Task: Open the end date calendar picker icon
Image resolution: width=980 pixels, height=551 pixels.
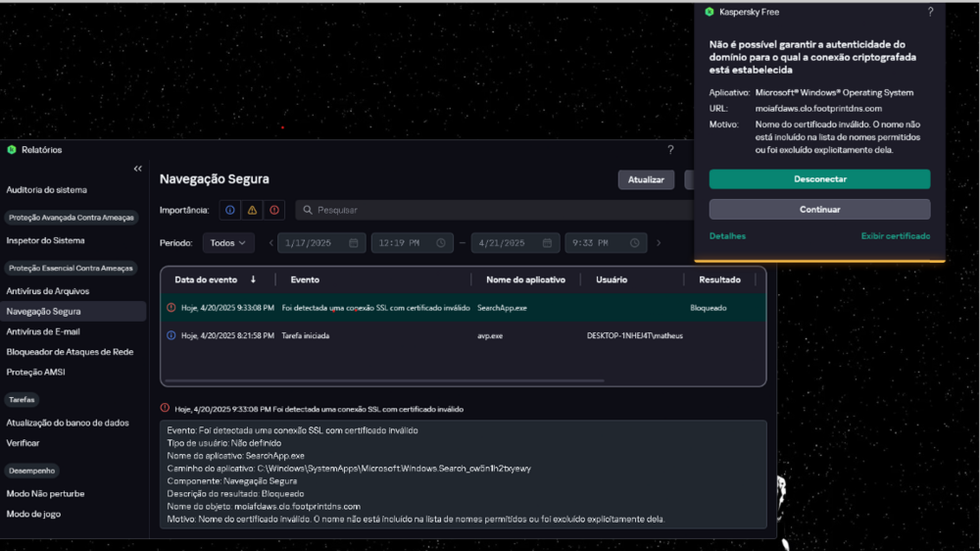Action: [548, 243]
